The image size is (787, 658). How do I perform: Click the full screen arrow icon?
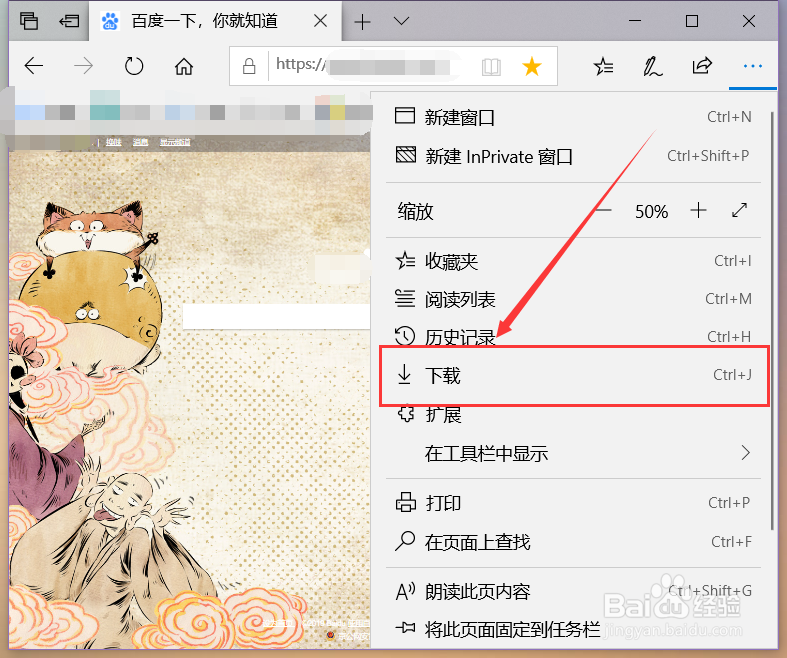click(x=739, y=210)
